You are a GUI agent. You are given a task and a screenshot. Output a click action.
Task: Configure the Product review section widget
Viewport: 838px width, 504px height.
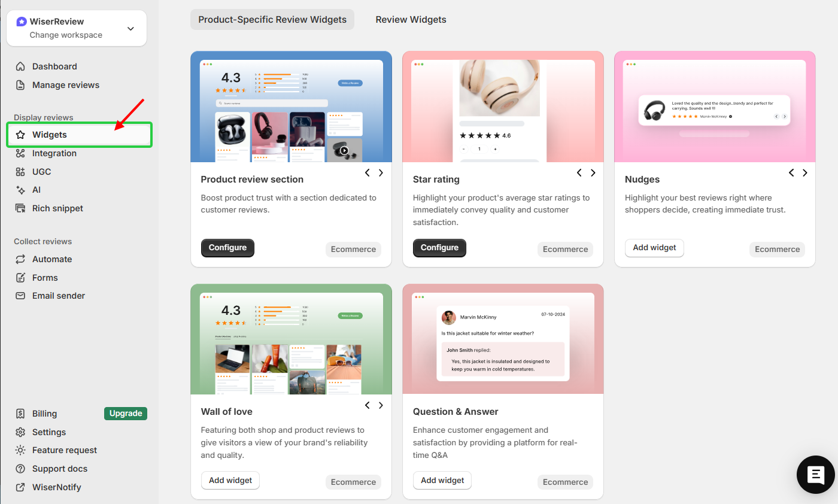click(227, 247)
